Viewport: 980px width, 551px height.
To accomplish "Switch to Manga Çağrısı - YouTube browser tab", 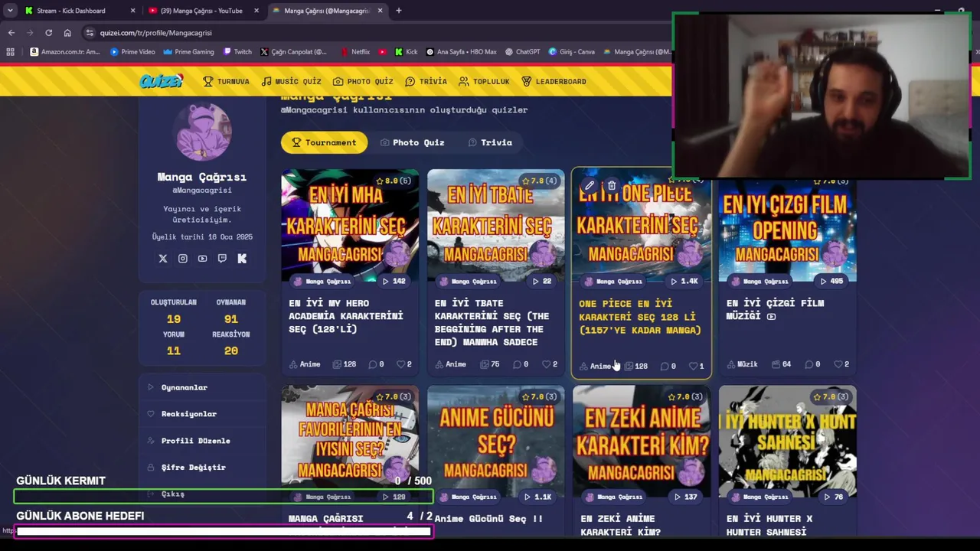I will tap(201, 11).
